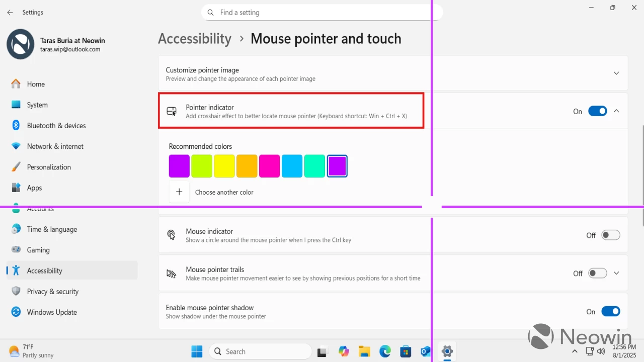Open the Windows Update page
The image size is (644, 362).
pyautogui.click(x=71, y=312)
